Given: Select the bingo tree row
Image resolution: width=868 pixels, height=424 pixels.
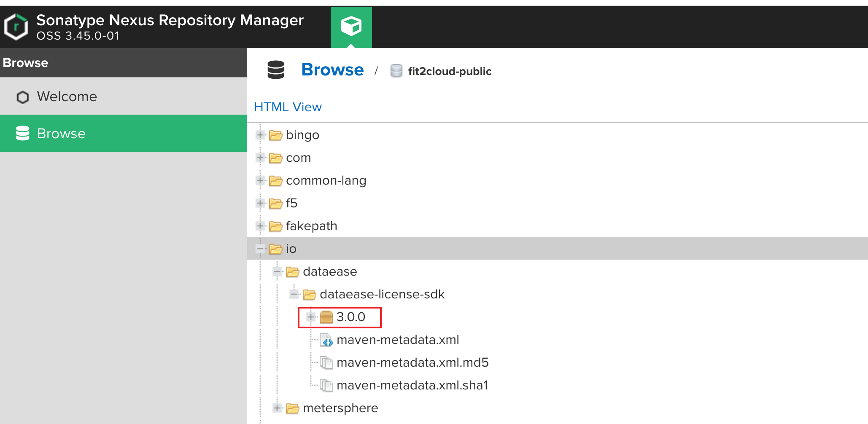Looking at the screenshot, I should tap(558, 135).
